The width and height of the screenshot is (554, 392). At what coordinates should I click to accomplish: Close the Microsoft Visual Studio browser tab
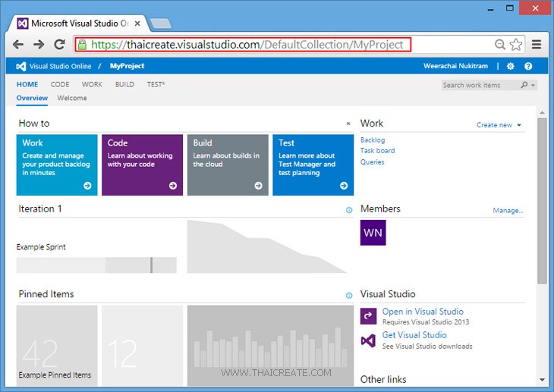pos(137,24)
